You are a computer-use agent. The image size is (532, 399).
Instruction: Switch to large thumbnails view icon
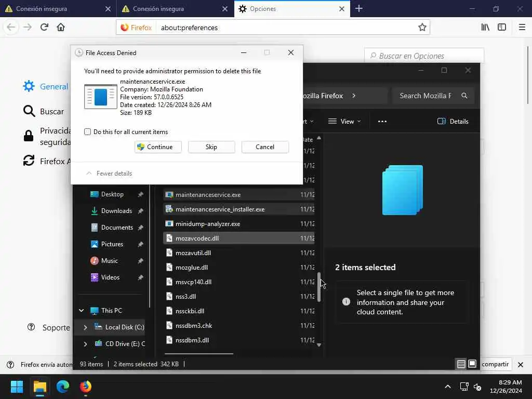pos(472,364)
